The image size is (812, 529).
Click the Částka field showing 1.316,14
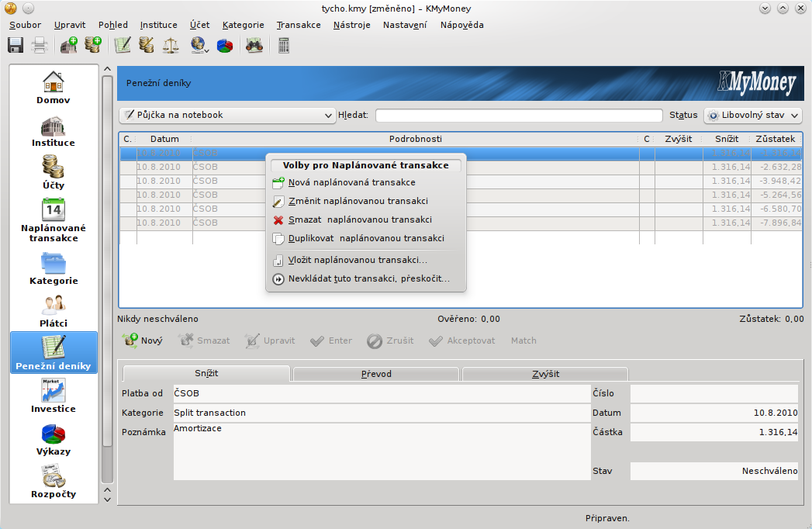[714, 432]
